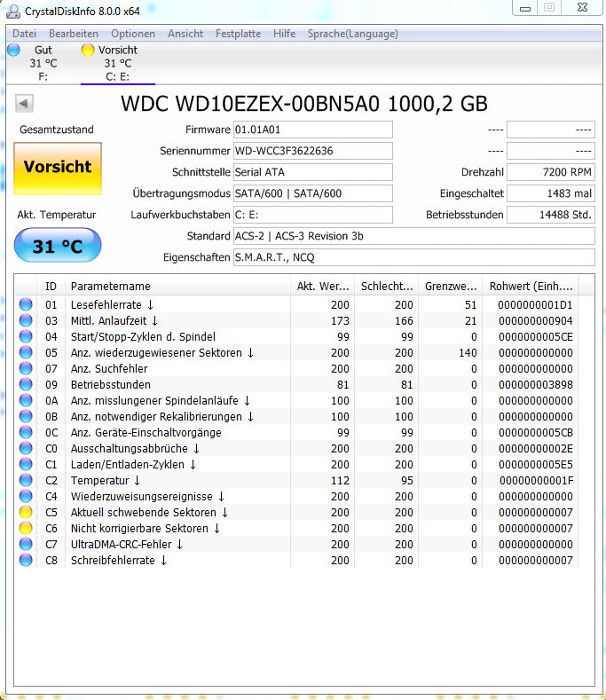
Task: Click status orb for Lesefehlerrate row
Action: click(x=26, y=304)
